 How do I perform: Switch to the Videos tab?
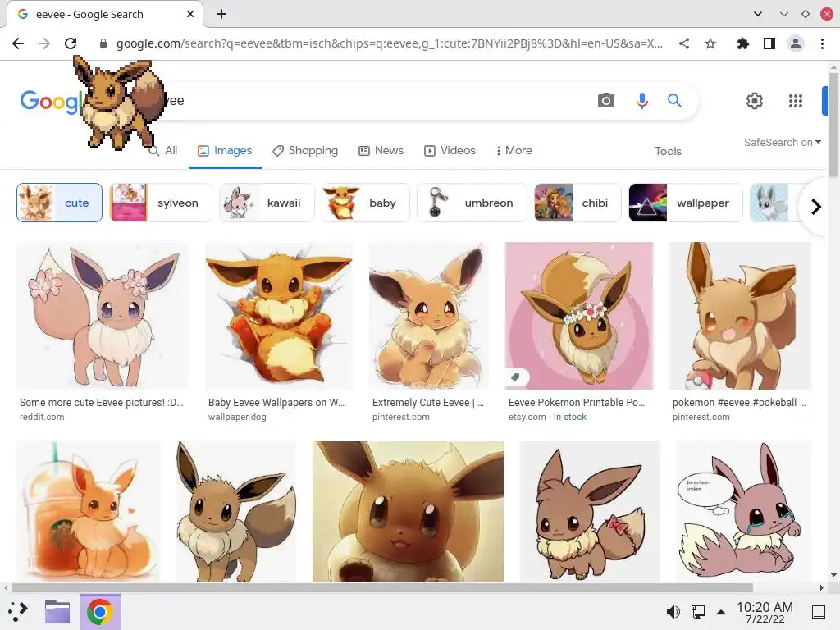pos(450,151)
